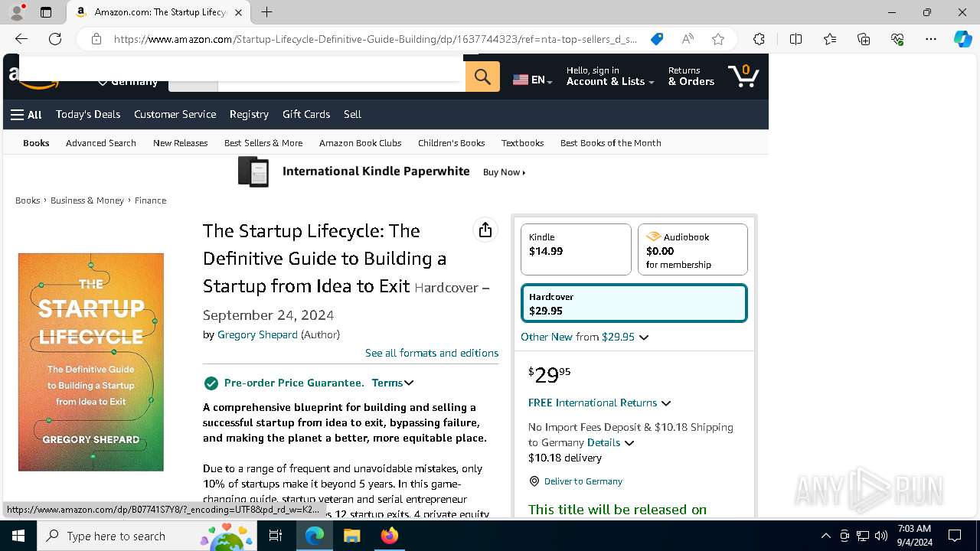The height and width of the screenshot is (551, 980).
Task: Focus the Amazon search text field
Action: pos(341,77)
